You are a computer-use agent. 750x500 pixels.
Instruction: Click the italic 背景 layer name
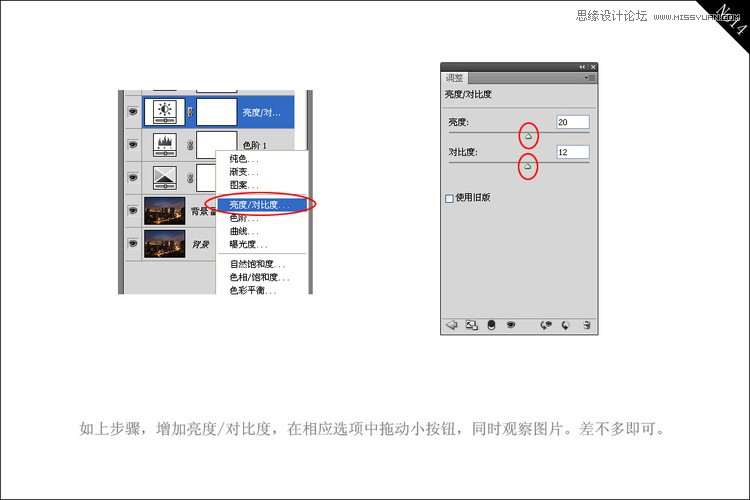click(x=201, y=244)
